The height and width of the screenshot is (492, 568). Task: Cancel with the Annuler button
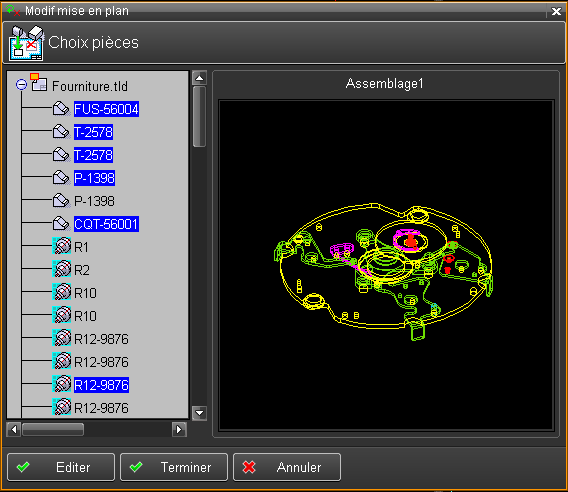(287, 467)
